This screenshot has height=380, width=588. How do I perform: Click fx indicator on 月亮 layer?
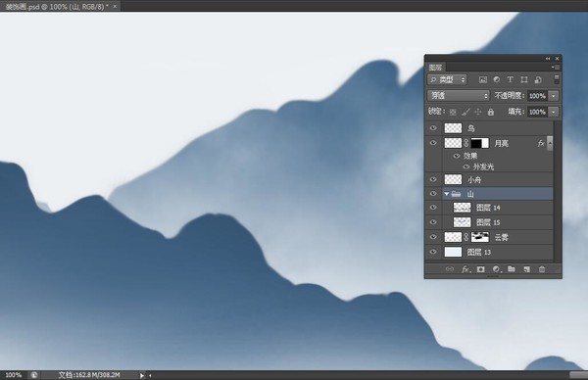click(541, 143)
